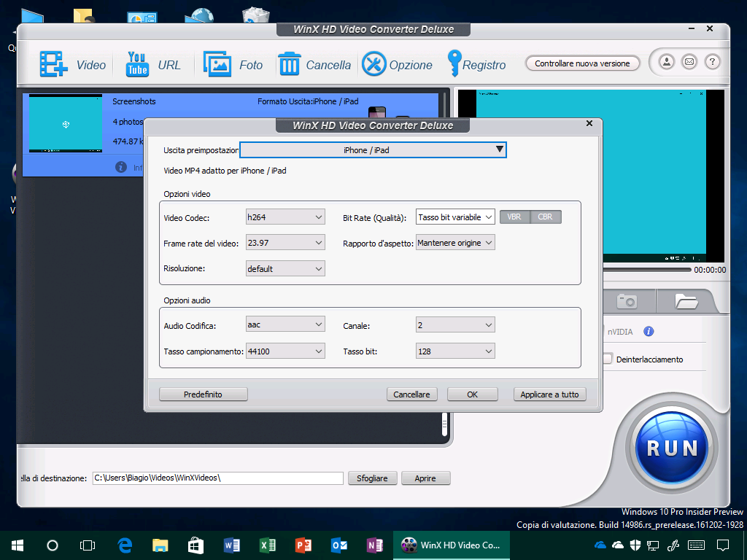Click the touch keyboard tray icon

click(696, 545)
